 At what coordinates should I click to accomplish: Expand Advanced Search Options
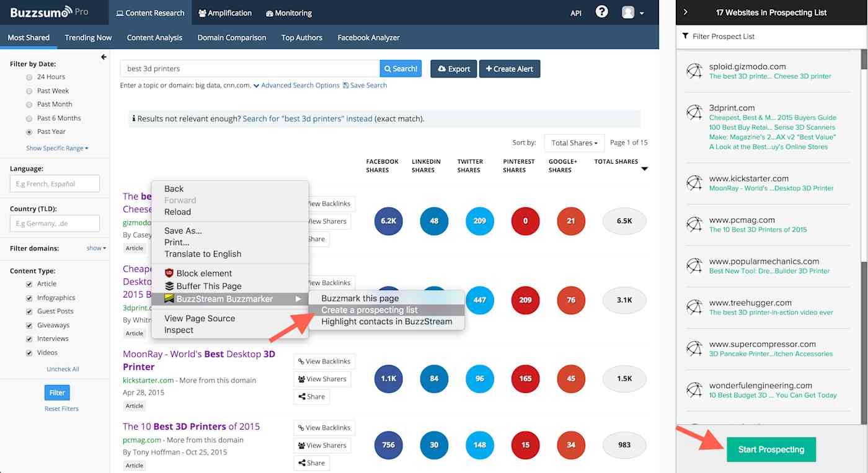pyautogui.click(x=299, y=85)
